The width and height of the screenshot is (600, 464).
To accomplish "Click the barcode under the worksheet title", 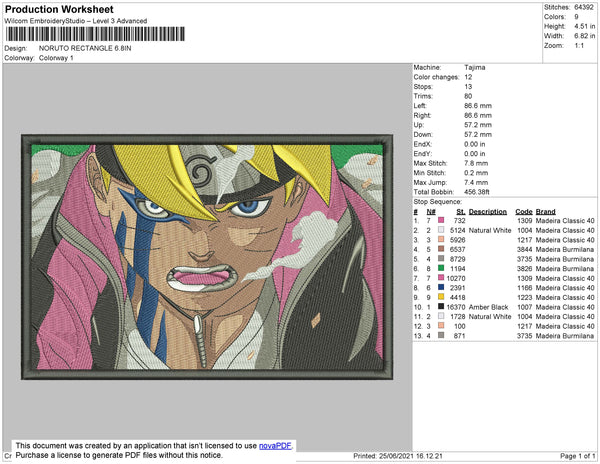I will pos(95,34).
